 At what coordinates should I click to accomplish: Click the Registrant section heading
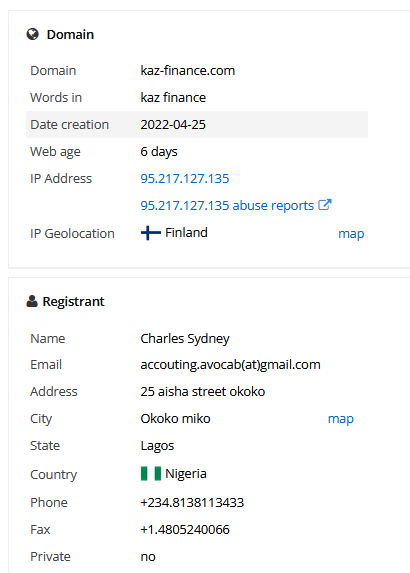[73, 301]
